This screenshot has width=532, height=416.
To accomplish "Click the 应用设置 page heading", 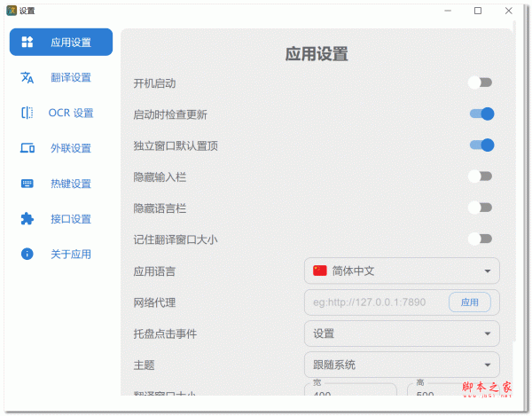I will [x=317, y=54].
